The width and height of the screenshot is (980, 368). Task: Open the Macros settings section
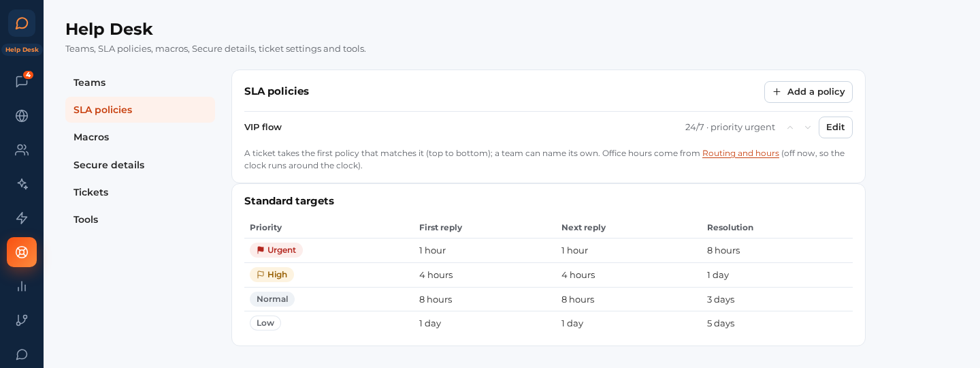[140, 137]
